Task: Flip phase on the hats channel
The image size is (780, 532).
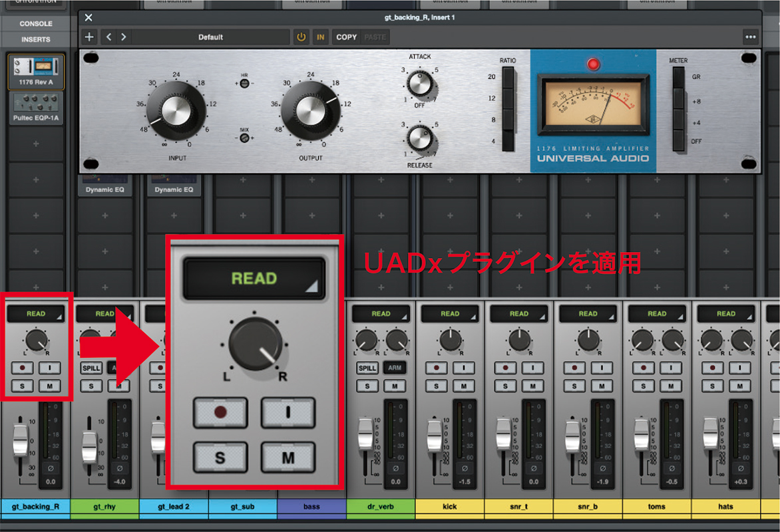Action: click(741, 468)
